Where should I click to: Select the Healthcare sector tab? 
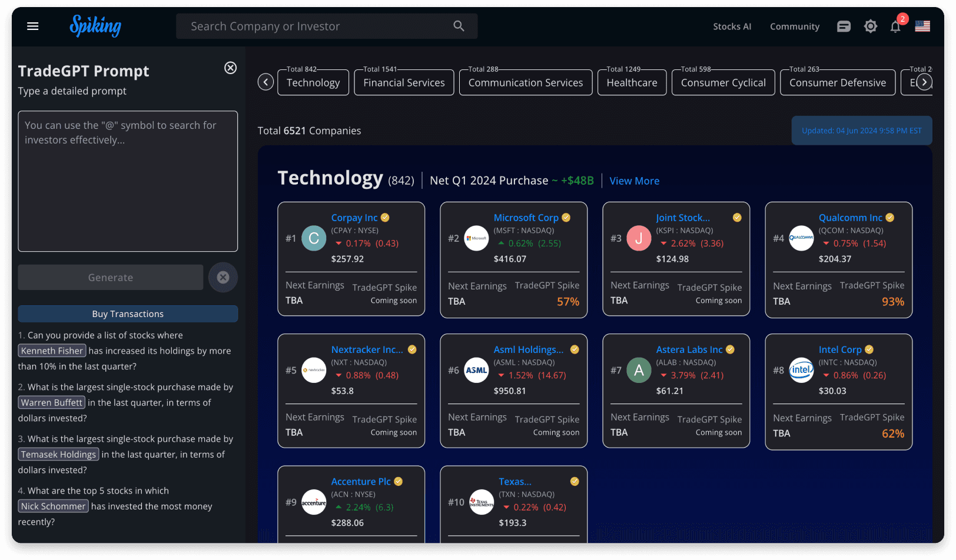click(x=632, y=82)
